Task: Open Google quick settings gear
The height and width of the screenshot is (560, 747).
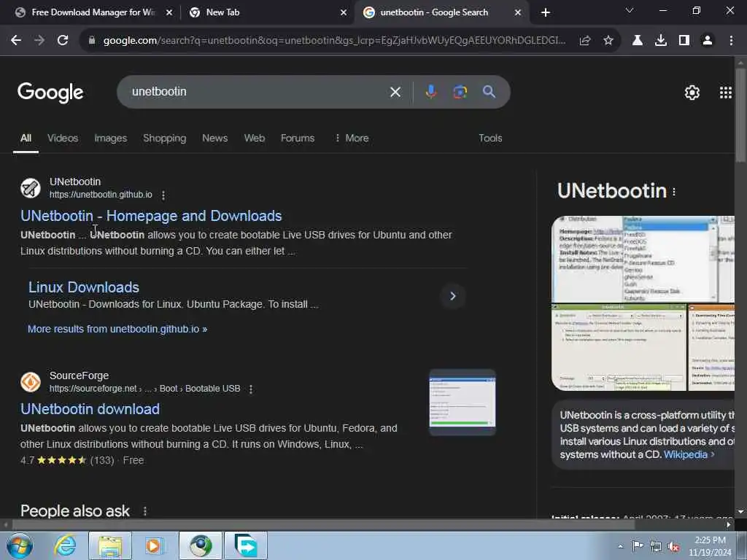Action: [692, 93]
